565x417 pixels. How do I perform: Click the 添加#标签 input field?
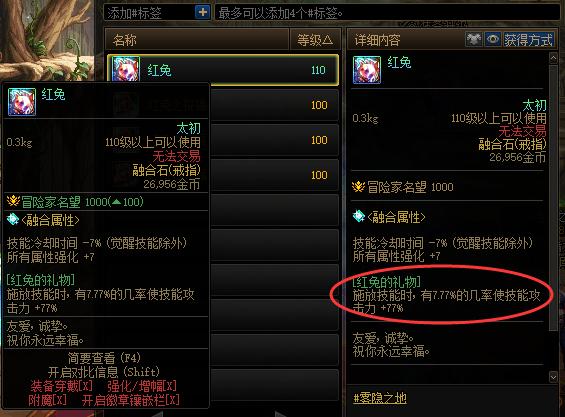click(150, 13)
